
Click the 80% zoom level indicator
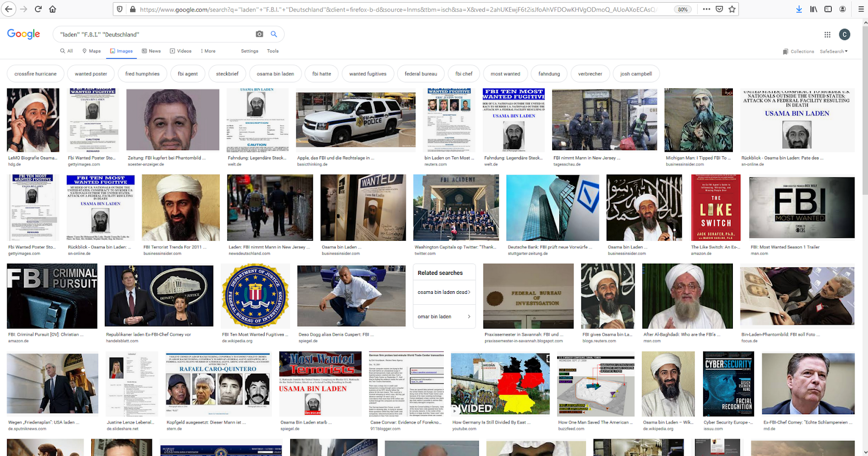[x=682, y=9]
